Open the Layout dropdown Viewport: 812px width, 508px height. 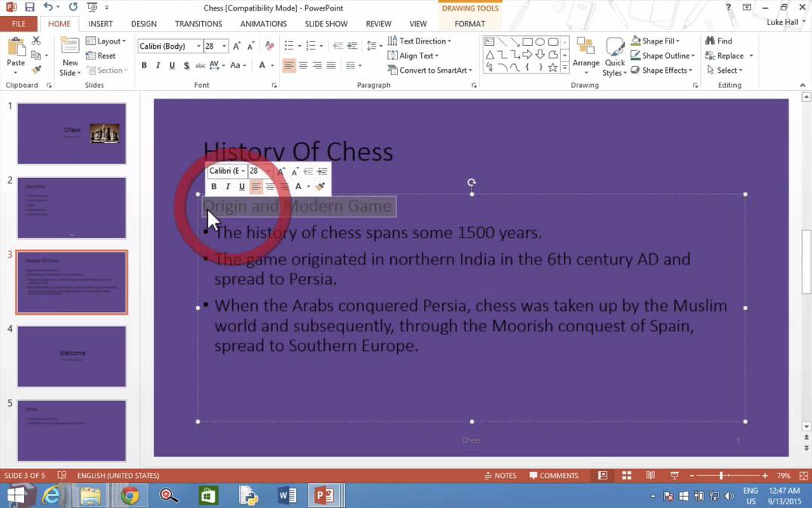coord(106,41)
